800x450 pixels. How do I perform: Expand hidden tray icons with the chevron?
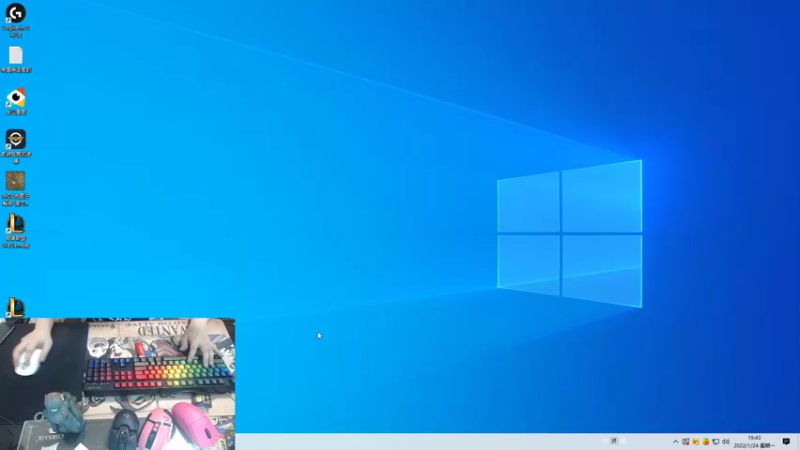[676, 442]
